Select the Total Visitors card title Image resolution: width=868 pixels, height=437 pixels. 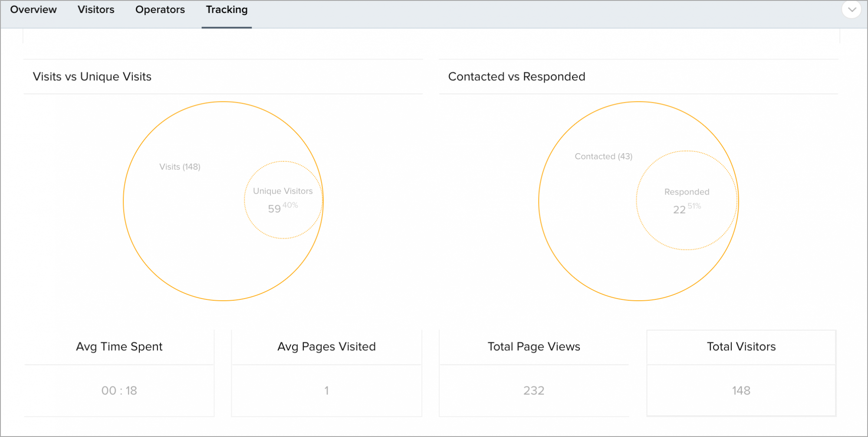741,347
